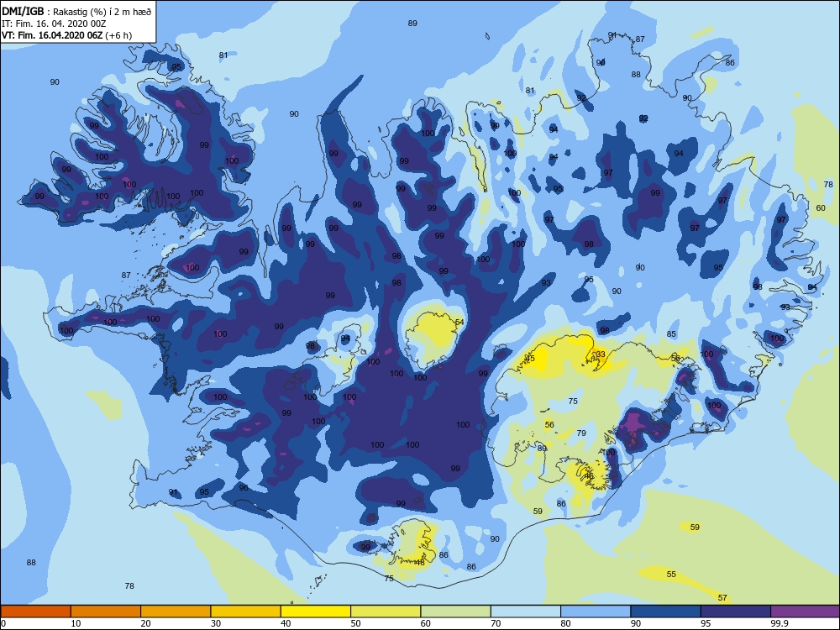Choose the purple legend swatch above 99.9
Screen dimensions: 840x630
click(x=806, y=612)
